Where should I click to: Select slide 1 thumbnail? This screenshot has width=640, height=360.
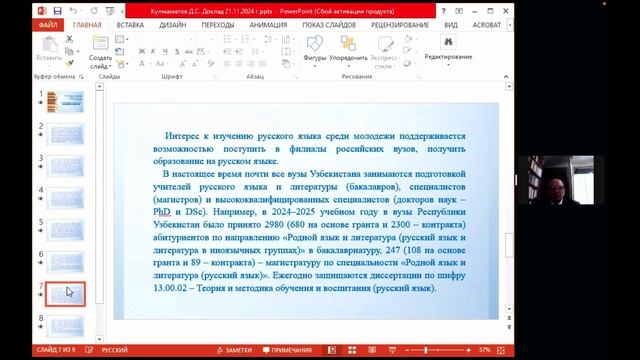pos(65,102)
